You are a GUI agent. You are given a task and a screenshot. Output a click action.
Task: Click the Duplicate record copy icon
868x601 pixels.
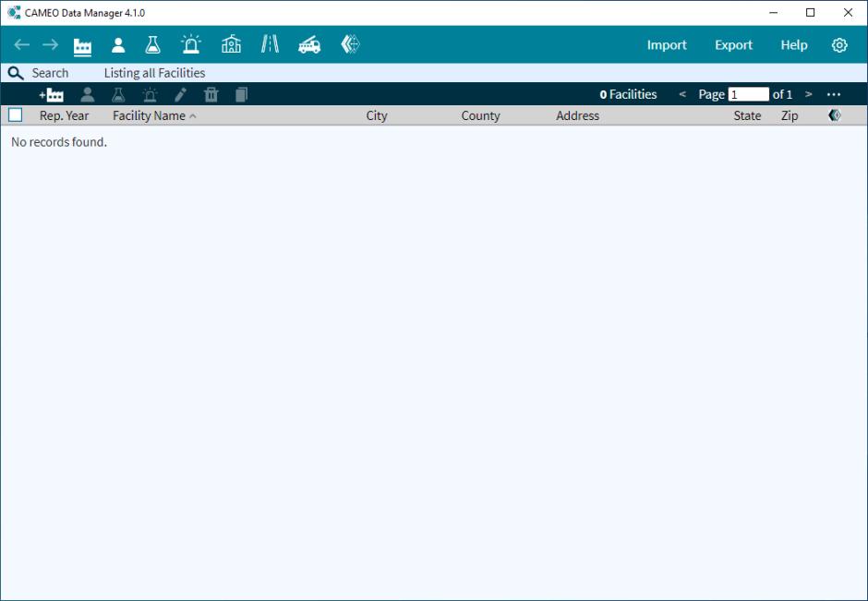(x=241, y=95)
